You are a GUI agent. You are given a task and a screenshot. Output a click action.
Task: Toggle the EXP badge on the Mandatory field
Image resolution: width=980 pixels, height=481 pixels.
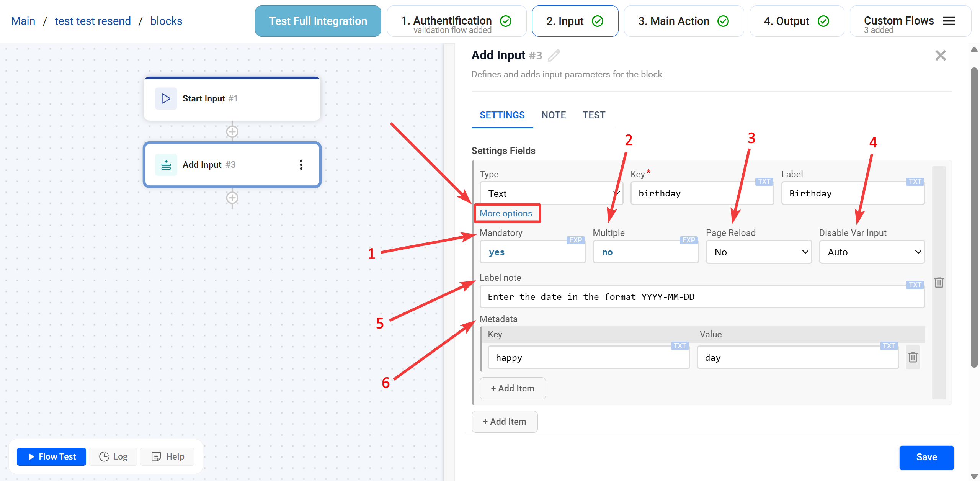pos(575,240)
